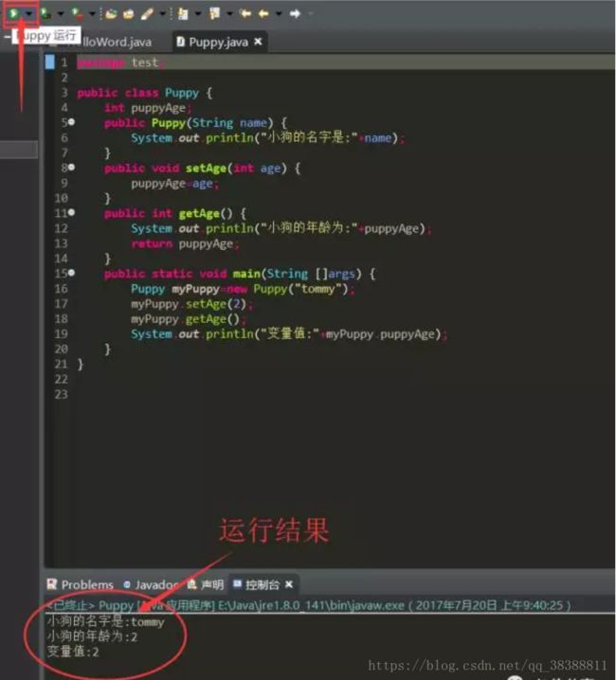616x680 pixels.
Task: Click the Last Edit Location arrow icon
Action: pyautogui.click(x=245, y=14)
